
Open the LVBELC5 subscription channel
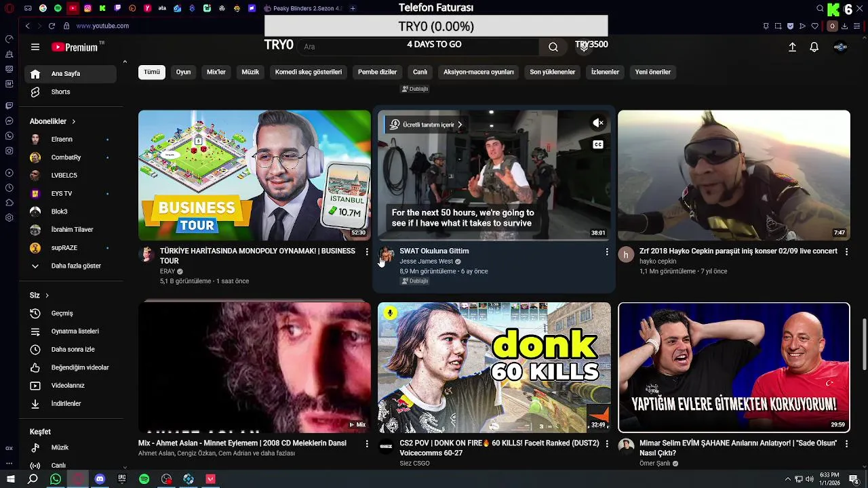tap(71, 176)
